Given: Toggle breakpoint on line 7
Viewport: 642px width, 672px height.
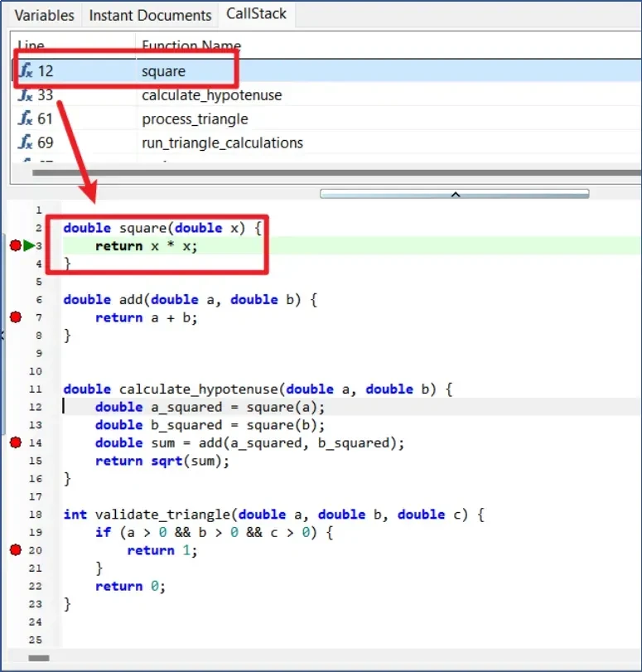Looking at the screenshot, I should [x=16, y=317].
